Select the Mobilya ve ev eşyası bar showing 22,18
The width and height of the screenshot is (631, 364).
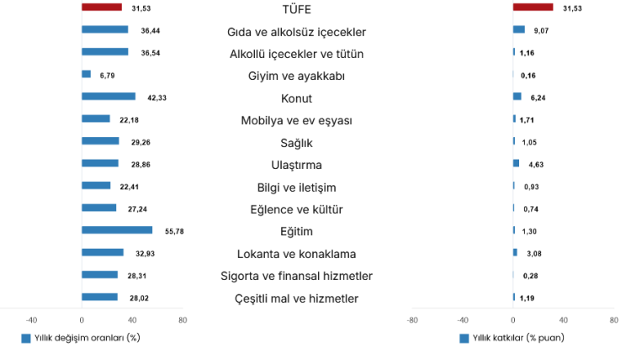(x=96, y=119)
